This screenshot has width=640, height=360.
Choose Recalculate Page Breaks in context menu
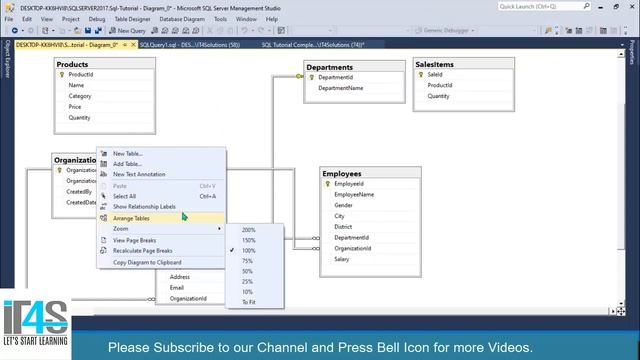(142, 251)
